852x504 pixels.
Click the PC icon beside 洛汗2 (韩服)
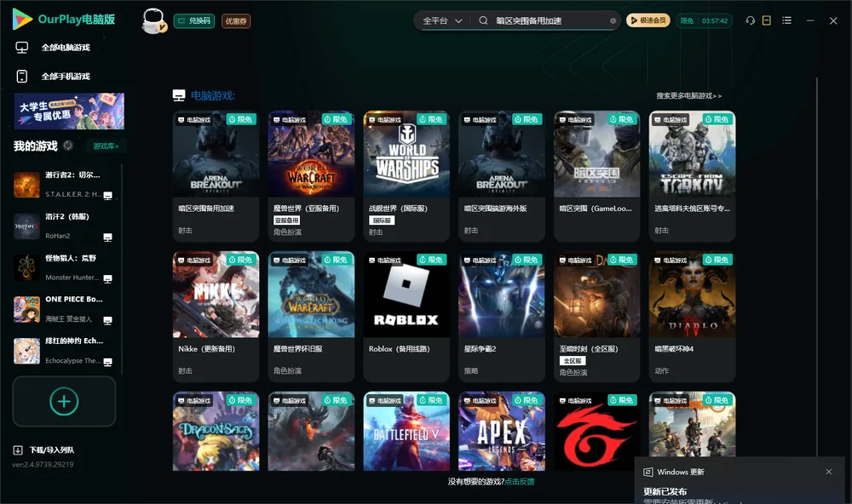[x=107, y=238]
